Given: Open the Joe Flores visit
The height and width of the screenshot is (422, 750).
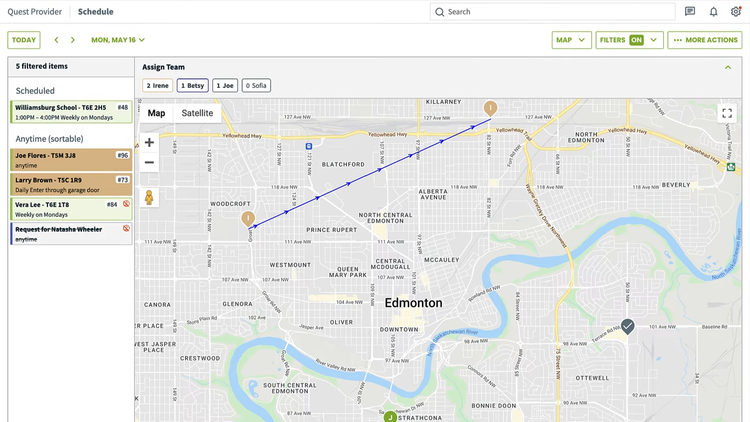Looking at the screenshot, I should point(71,160).
